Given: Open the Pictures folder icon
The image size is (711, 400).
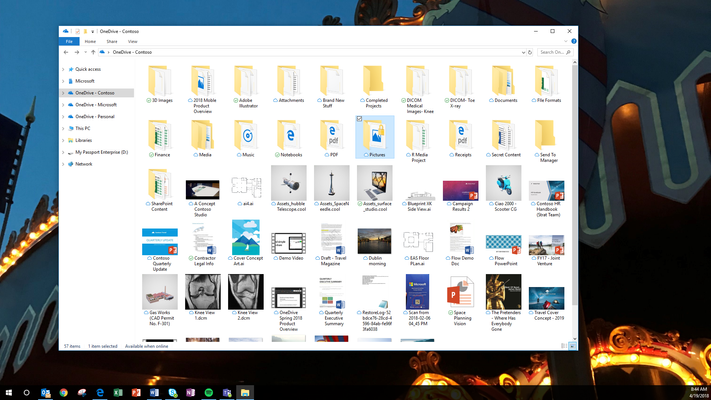Looking at the screenshot, I should tap(375, 135).
